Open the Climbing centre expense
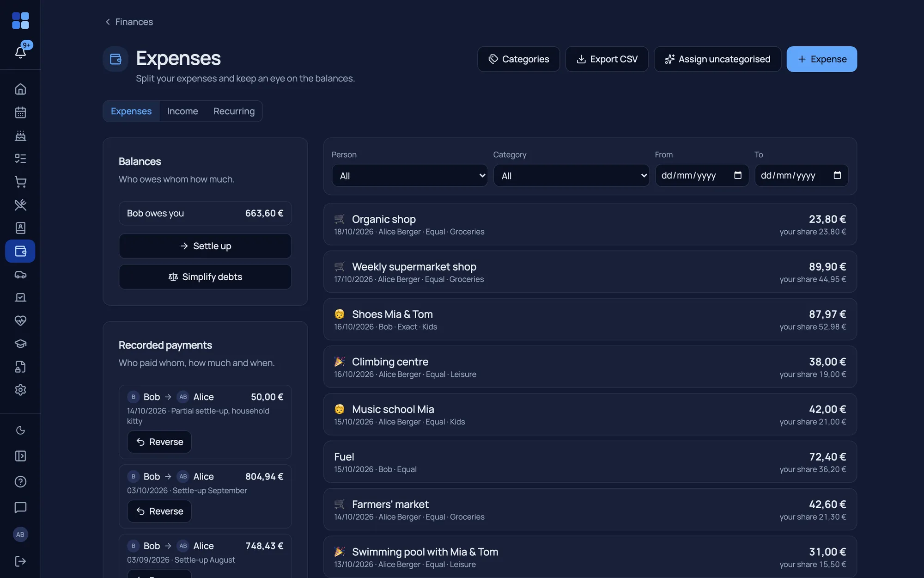The image size is (924, 578). [x=590, y=367]
